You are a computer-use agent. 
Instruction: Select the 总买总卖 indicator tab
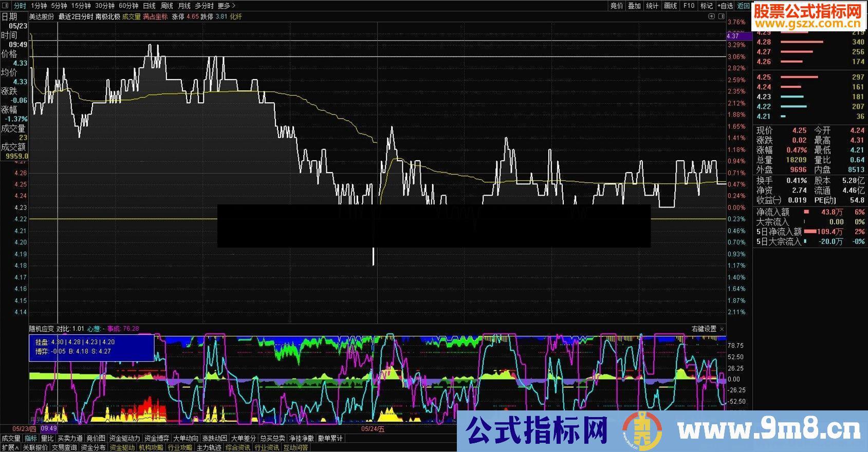272,438
